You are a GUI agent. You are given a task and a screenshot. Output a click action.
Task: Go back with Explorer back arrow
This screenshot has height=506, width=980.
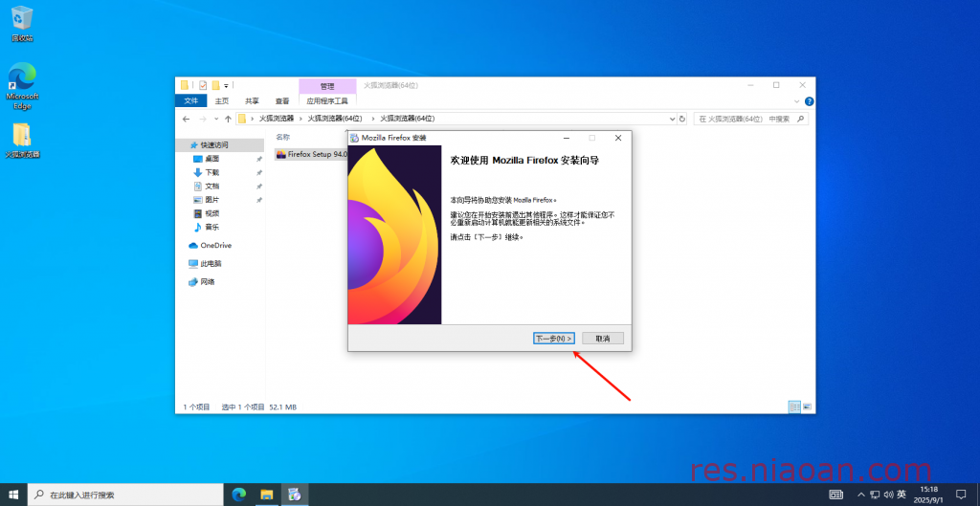[x=186, y=119]
